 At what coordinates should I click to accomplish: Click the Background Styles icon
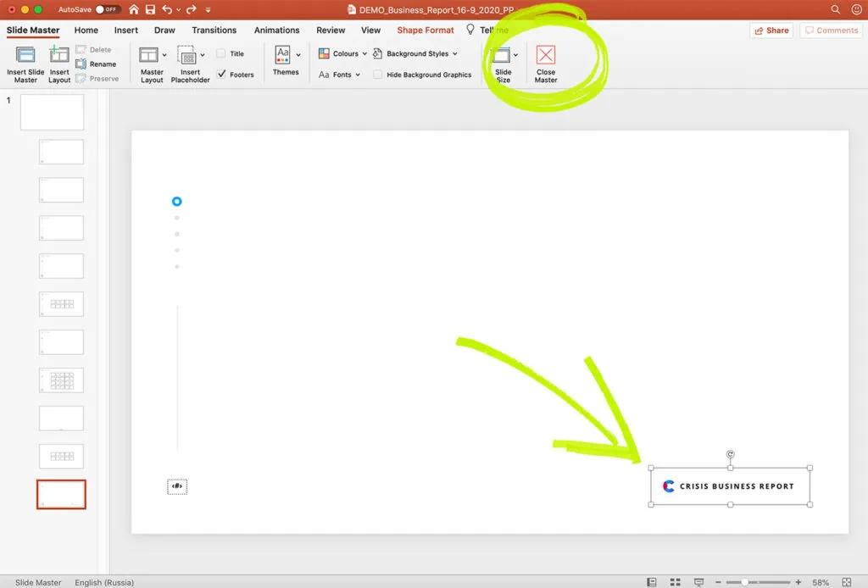click(377, 53)
